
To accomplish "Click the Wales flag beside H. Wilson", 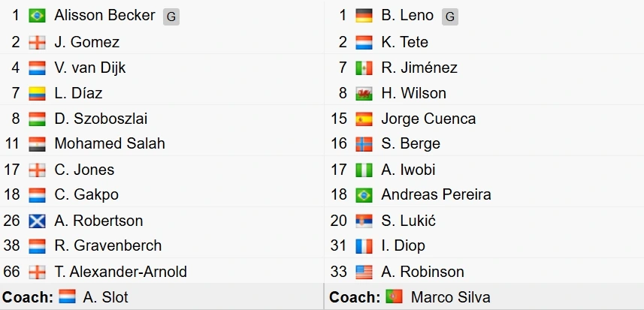I will pos(364,94).
